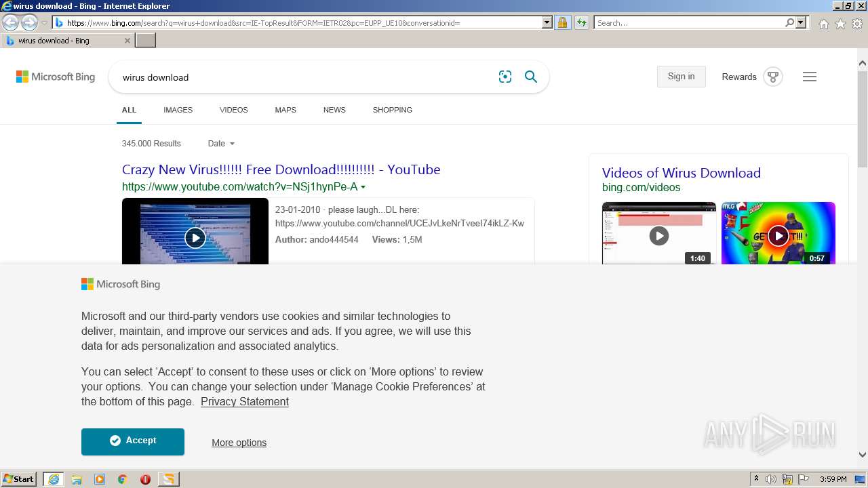This screenshot has height=488, width=868.
Task: Open More options for cookies
Action: (239, 443)
